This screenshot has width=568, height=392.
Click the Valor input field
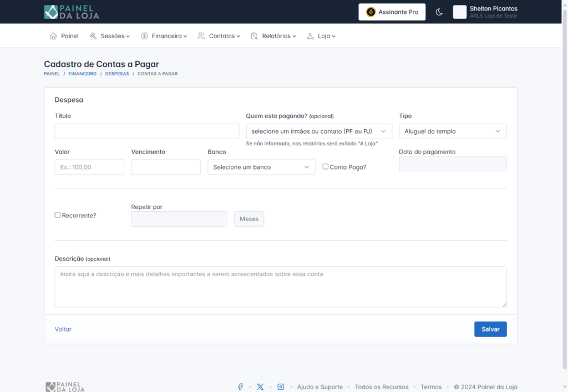point(89,167)
